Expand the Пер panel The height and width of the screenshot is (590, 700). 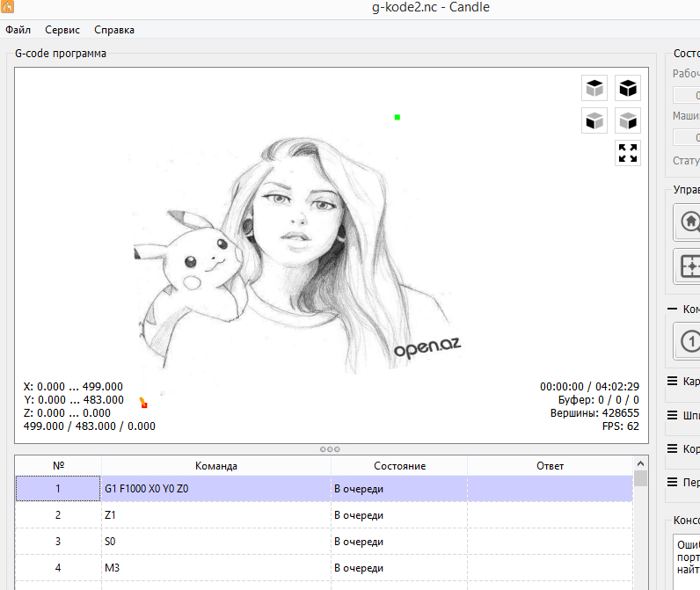(x=672, y=482)
